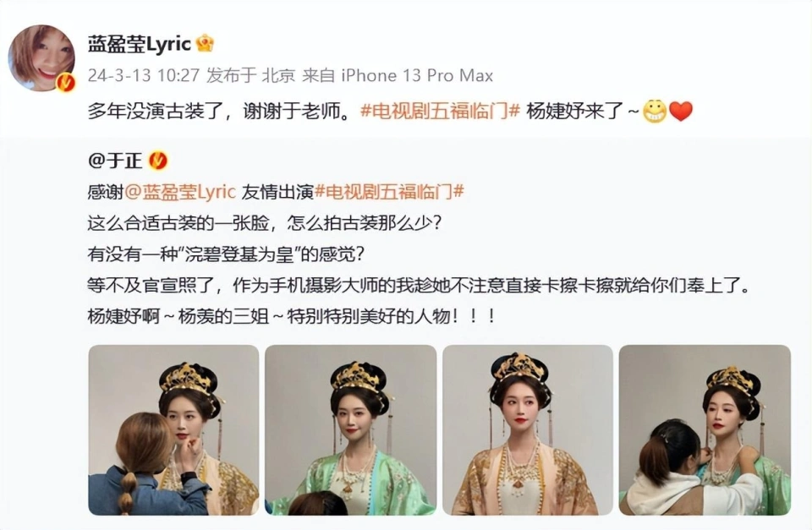Open the #电视剧五福临门# hashtag in the main post
Image resolution: width=812 pixels, height=530 pixels.
[x=440, y=112]
